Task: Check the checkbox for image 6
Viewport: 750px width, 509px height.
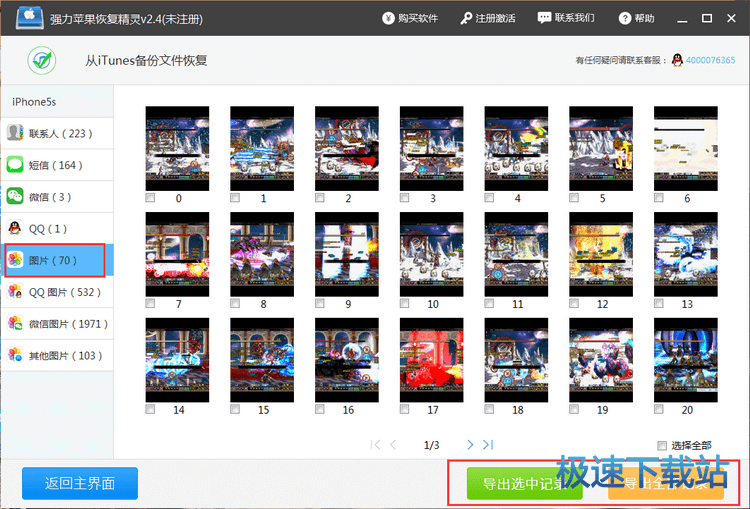Action: (x=659, y=198)
